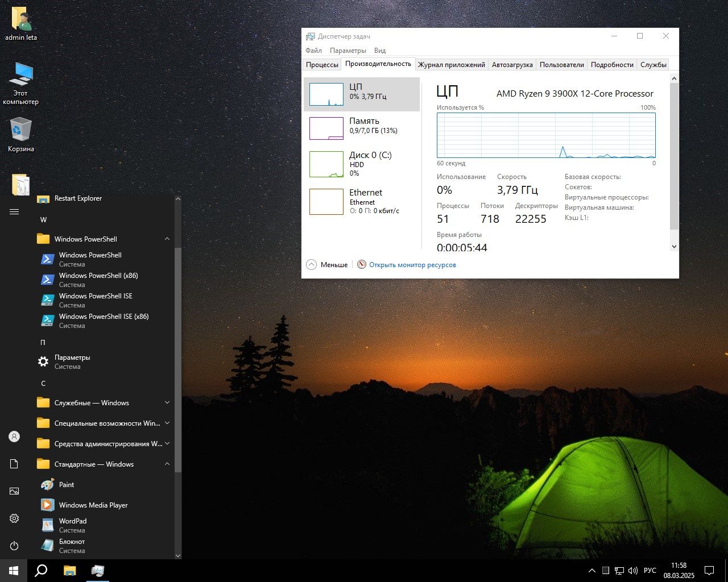The height and width of the screenshot is (582, 728).
Task: Expand Служебные — Windows folder
Action: point(105,403)
